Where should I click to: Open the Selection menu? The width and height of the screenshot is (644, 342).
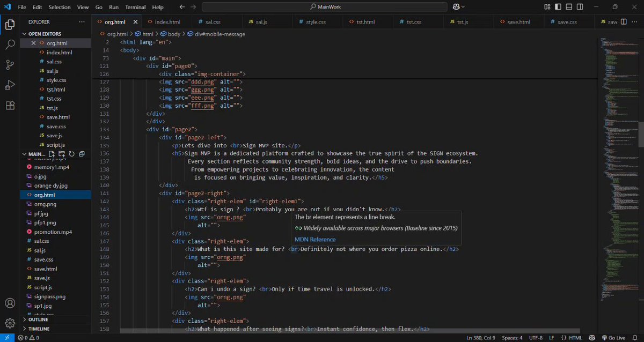(x=59, y=7)
